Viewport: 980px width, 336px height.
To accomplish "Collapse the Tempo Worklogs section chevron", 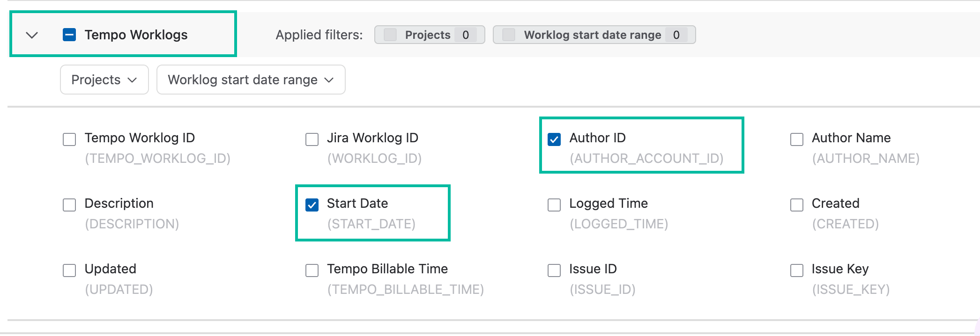I will pos(32,35).
